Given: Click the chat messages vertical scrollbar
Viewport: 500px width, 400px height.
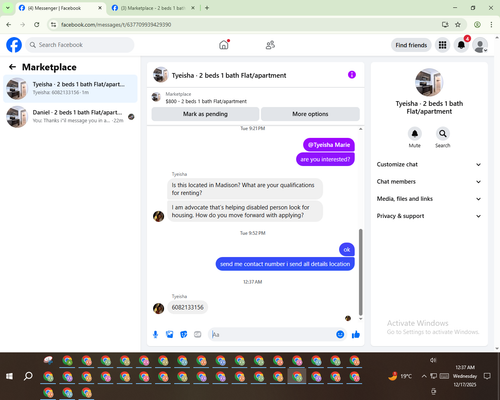Looking at the screenshot, I should coord(360,272).
